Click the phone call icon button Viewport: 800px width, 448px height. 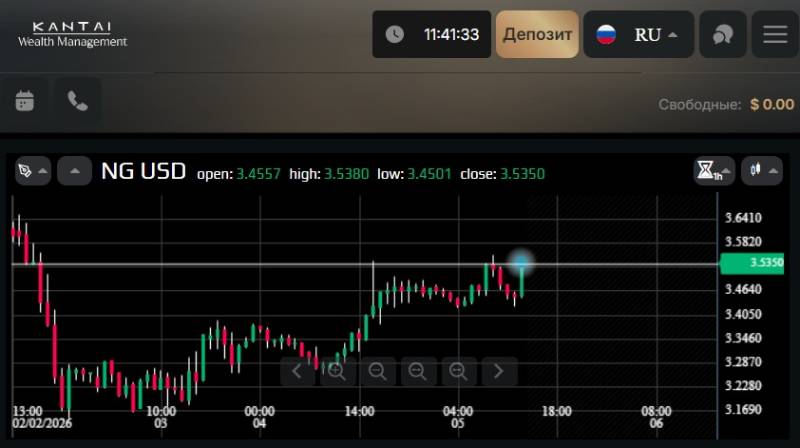[x=78, y=101]
